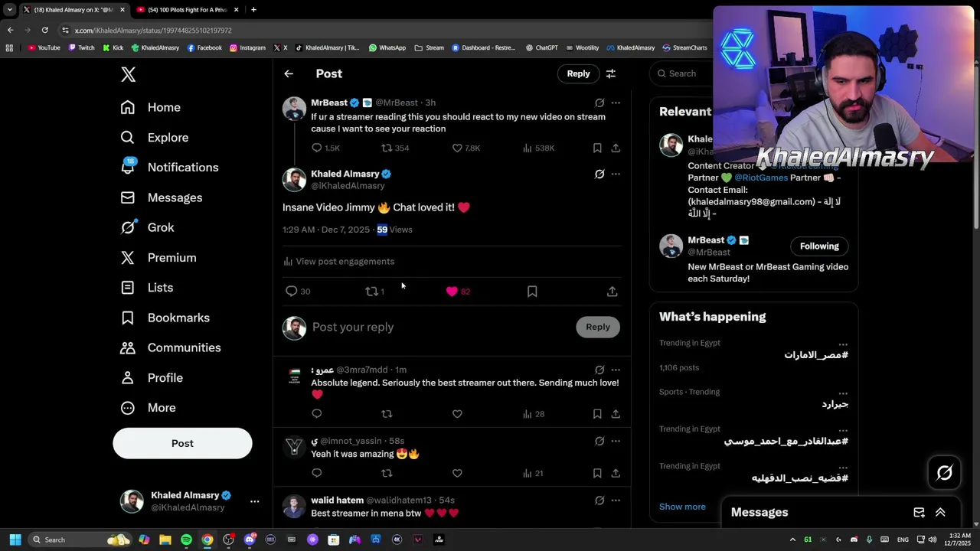This screenshot has height=551, width=980.
Task: Repost the main post showing 1
Action: pyautogui.click(x=374, y=292)
